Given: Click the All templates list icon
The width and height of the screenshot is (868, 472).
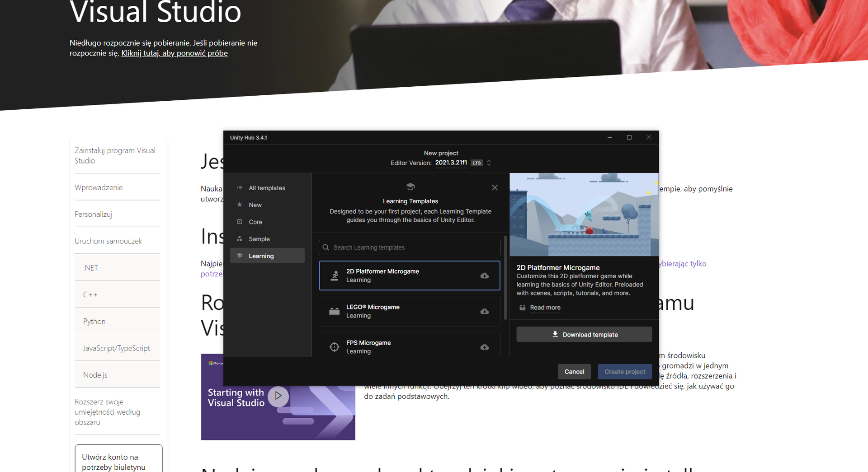Looking at the screenshot, I should tap(240, 188).
